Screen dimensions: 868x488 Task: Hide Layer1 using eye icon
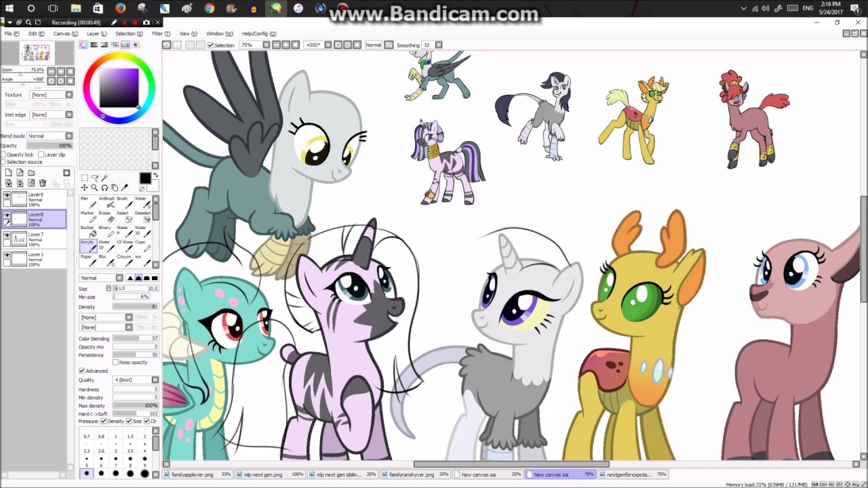point(7,255)
